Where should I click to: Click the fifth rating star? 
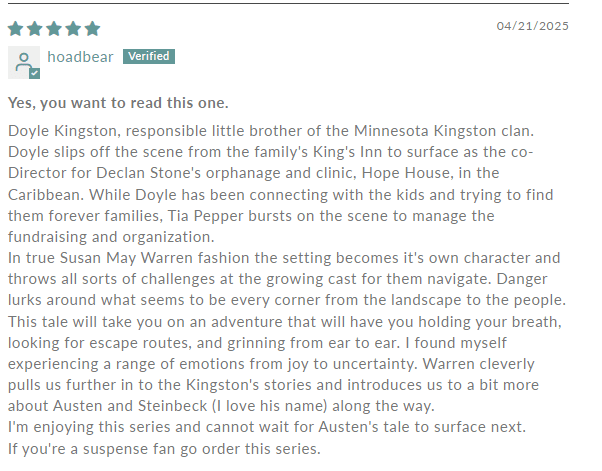click(93, 28)
